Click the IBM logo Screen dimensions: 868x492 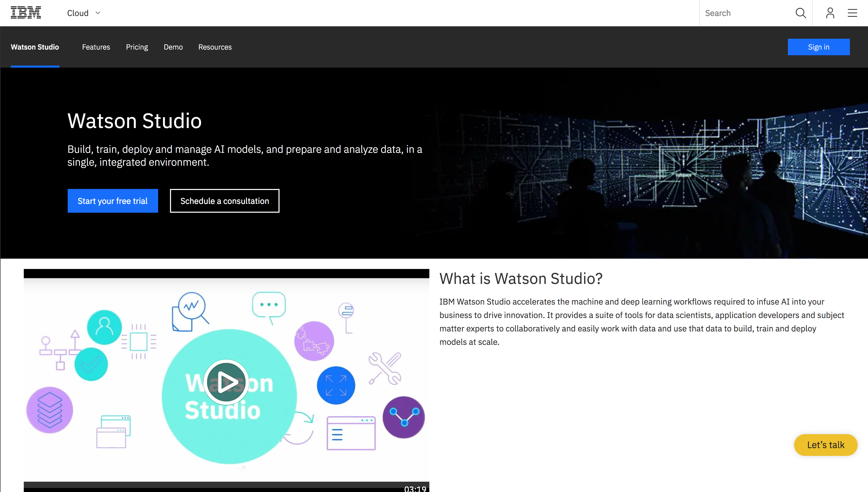[26, 13]
